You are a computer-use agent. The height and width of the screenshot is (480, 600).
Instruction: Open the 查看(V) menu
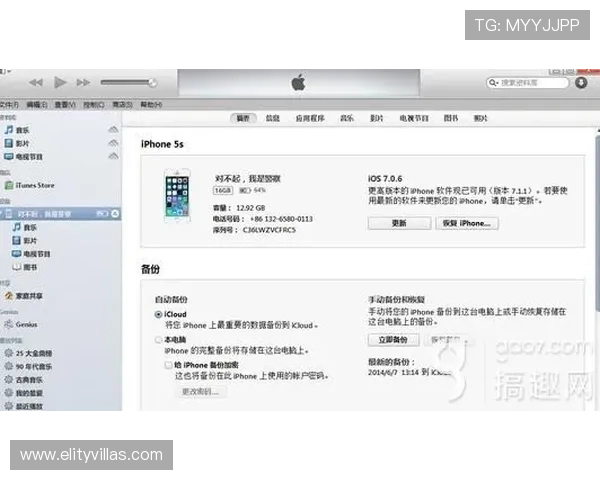pyautogui.click(x=65, y=104)
